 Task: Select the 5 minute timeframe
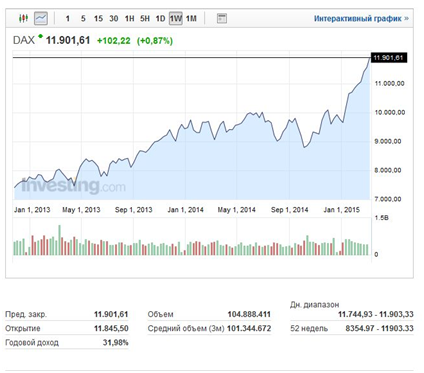(83, 19)
